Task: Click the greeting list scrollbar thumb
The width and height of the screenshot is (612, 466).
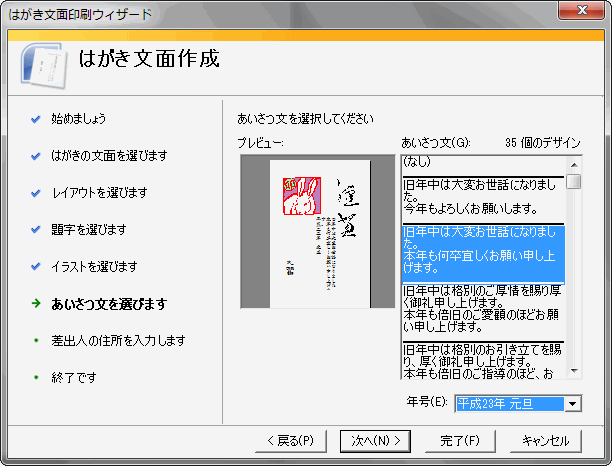Action: click(573, 181)
